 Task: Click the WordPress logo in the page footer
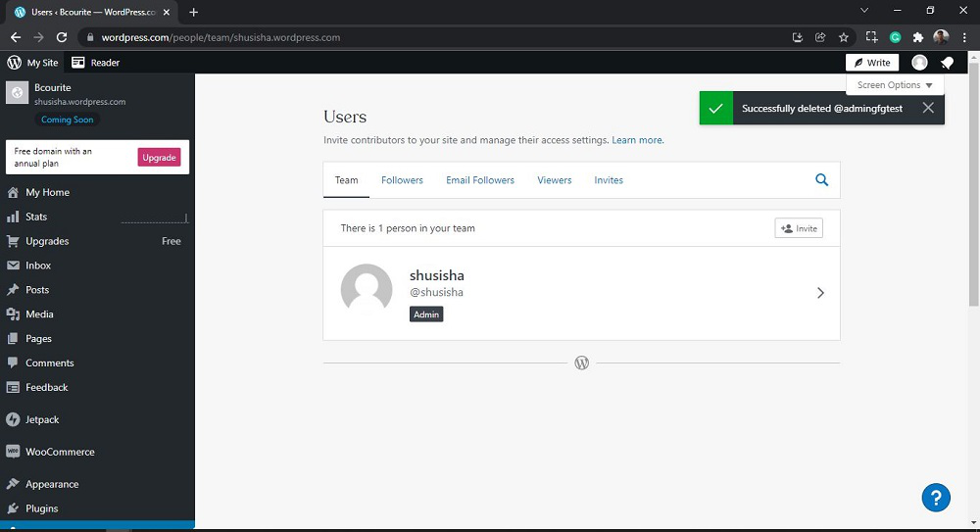581,363
